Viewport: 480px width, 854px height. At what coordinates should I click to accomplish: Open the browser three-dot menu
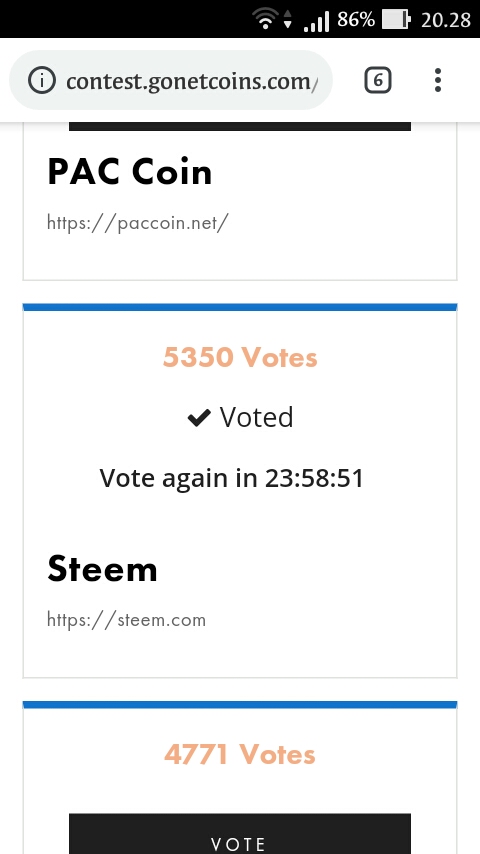[x=438, y=81]
